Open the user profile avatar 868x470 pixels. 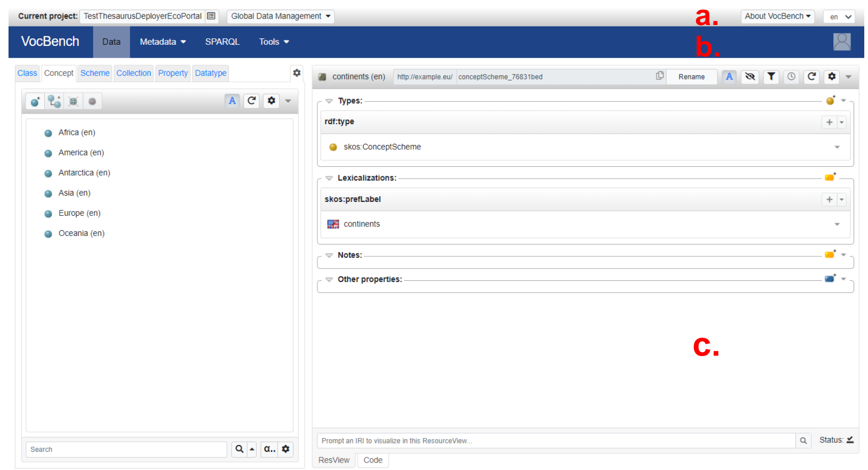pyautogui.click(x=842, y=42)
